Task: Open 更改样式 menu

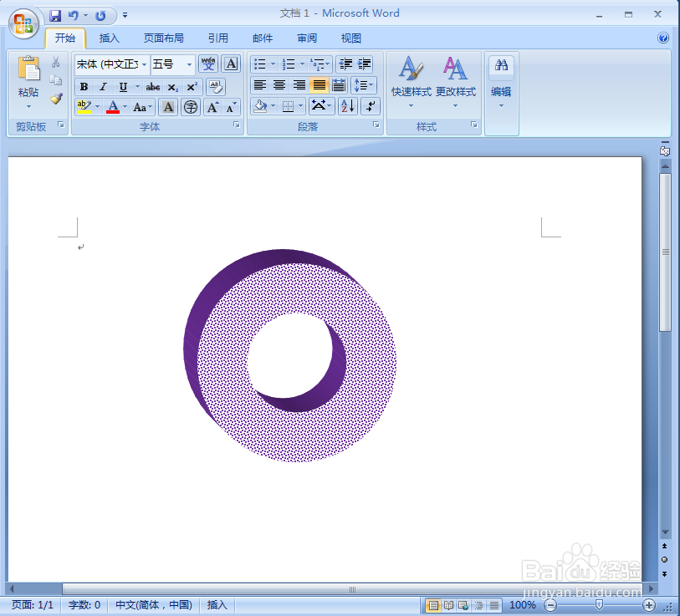Action: click(455, 83)
